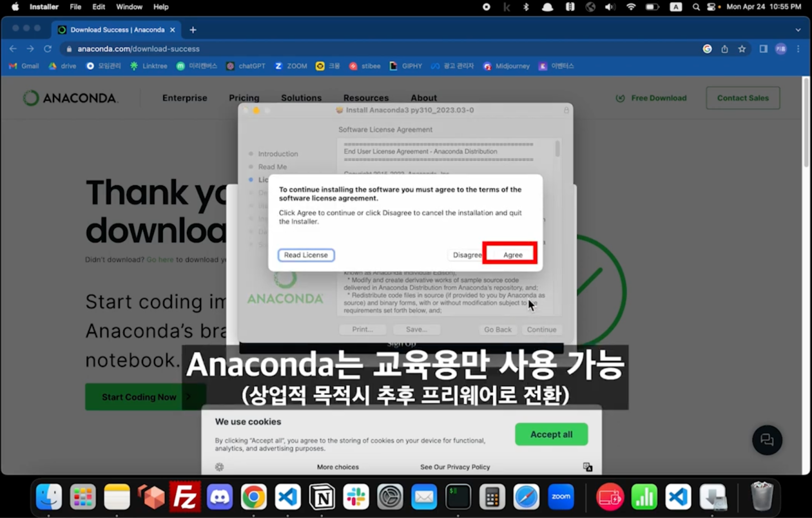This screenshot has height=518, width=812.
Task: Open the ZOOM bookmark
Action: point(291,66)
